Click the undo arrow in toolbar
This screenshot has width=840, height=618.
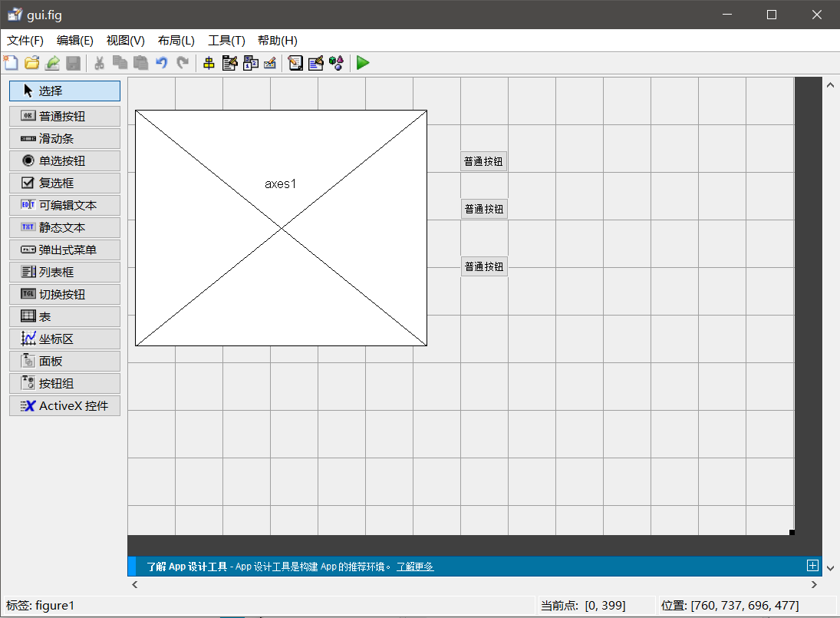tap(161, 63)
